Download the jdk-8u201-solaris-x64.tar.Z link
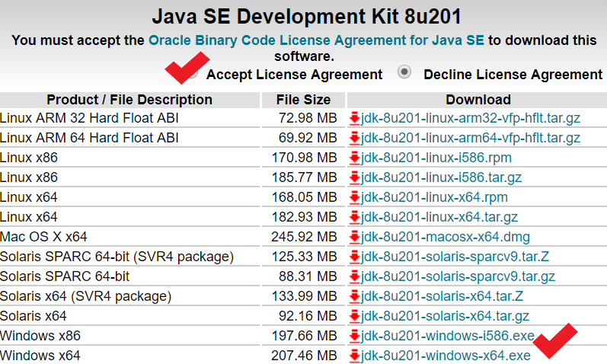The height and width of the screenshot is (364, 607). (x=442, y=296)
